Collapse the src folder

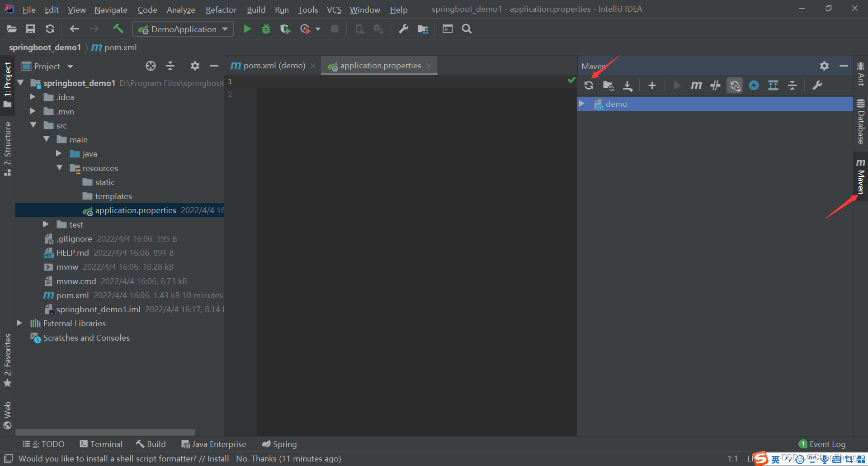tap(33, 125)
